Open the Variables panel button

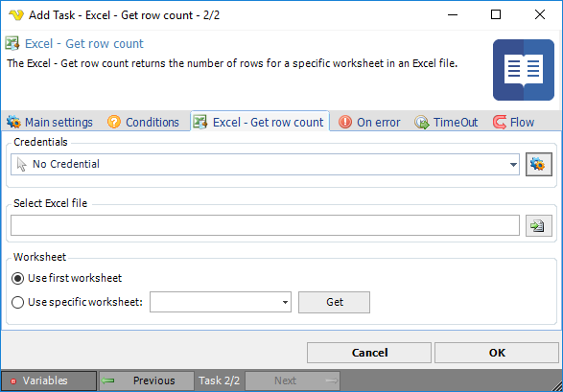tap(49, 380)
